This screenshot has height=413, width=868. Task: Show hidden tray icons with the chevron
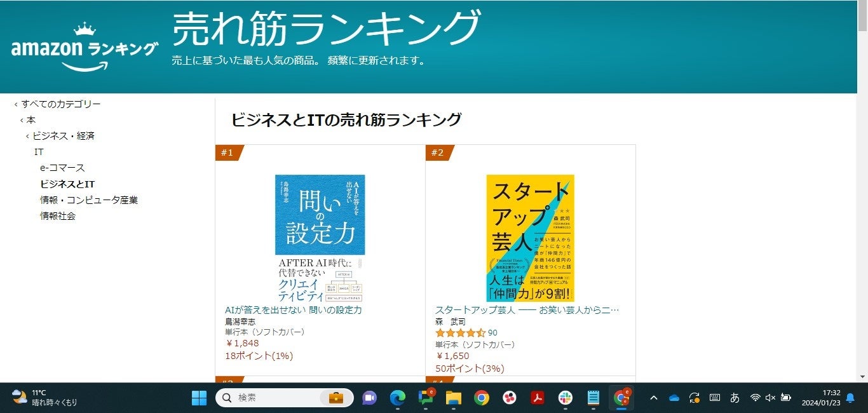[653, 398]
